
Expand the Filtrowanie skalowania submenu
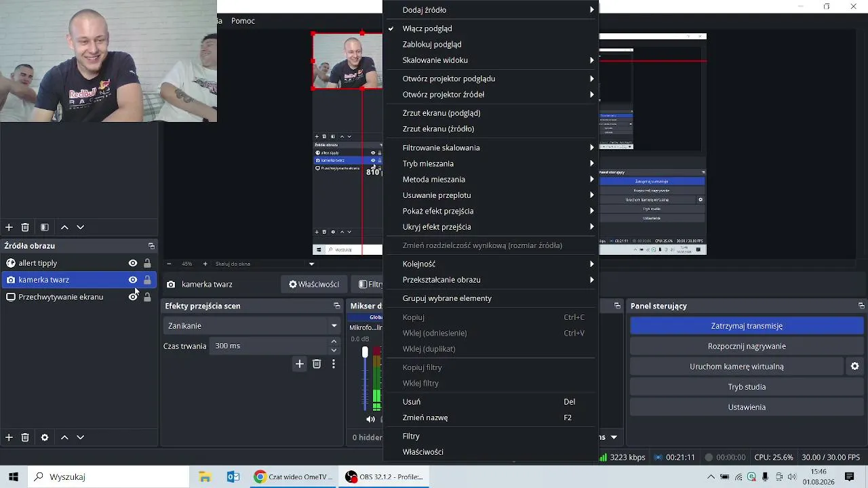(x=491, y=148)
